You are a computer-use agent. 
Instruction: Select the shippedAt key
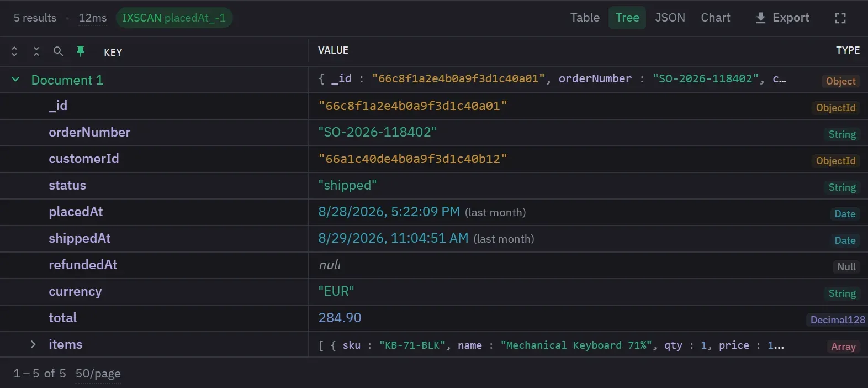80,238
